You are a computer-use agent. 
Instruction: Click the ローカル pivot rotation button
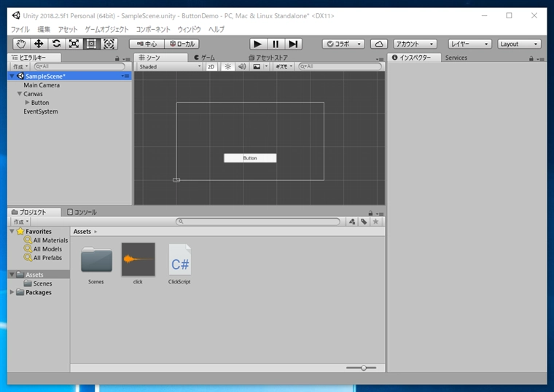[182, 44]
